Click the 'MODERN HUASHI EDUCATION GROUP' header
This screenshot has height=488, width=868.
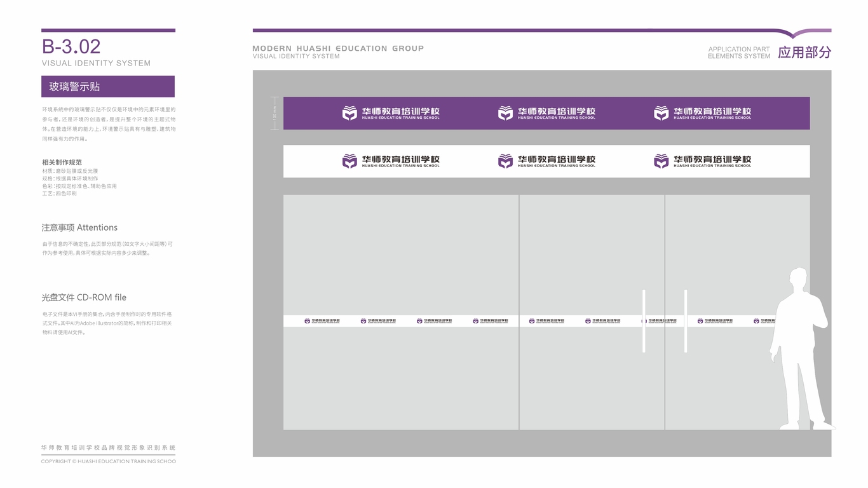pos(338,48)
